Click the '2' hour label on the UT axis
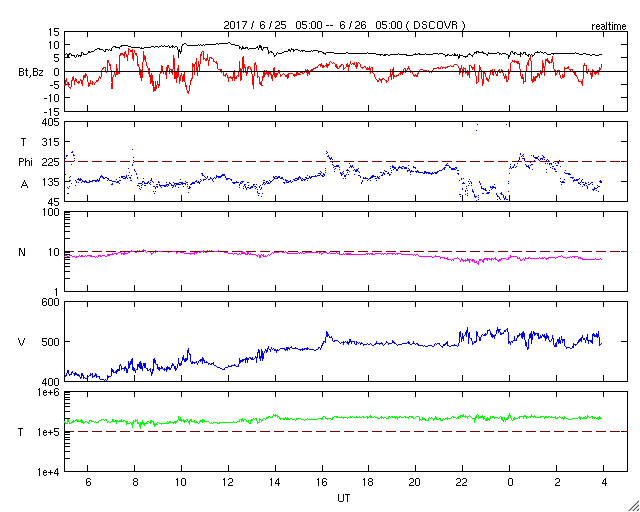Viewport: 640px width, 512px height. tap(557, 483)
